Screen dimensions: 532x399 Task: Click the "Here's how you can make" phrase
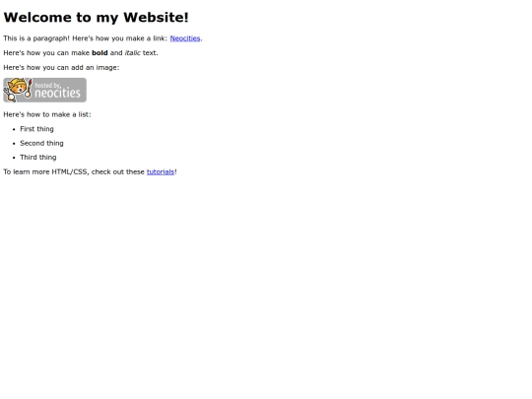[46, 53]
